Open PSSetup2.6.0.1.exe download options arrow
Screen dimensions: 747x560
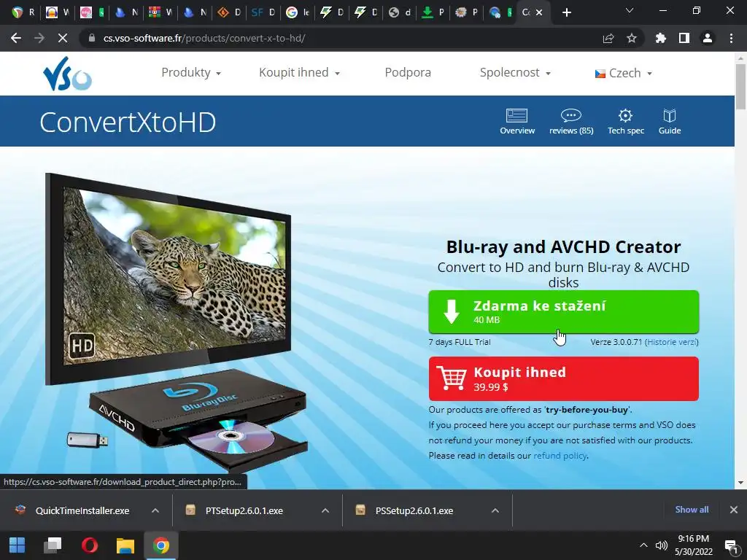tap(495, 510)
